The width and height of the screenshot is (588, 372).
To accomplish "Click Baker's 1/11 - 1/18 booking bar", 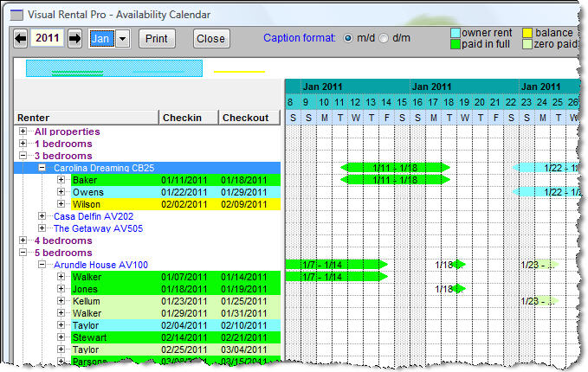I will click(395, 180).
